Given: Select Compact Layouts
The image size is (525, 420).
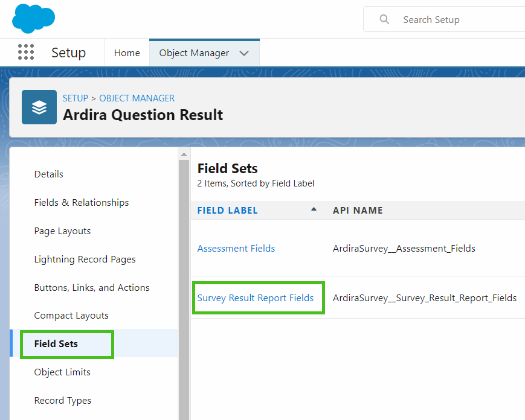Looking at the screenshot, I should pyautogui.click(x=71, y=315).
